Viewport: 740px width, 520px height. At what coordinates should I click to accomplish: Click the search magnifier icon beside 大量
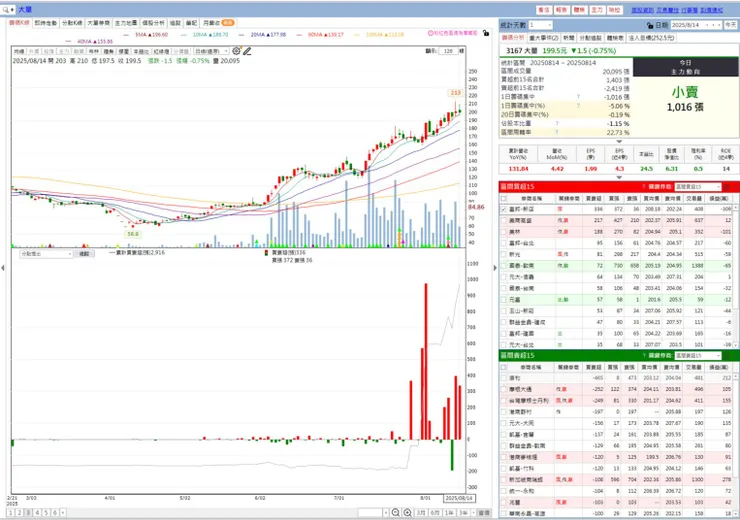tap(6, 9)
